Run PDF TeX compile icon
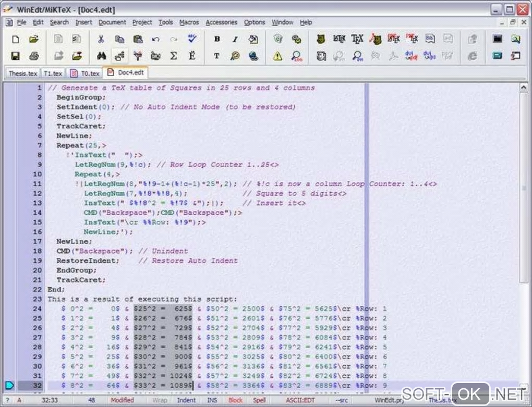This screenshot has height=407, width=532. 412,39
